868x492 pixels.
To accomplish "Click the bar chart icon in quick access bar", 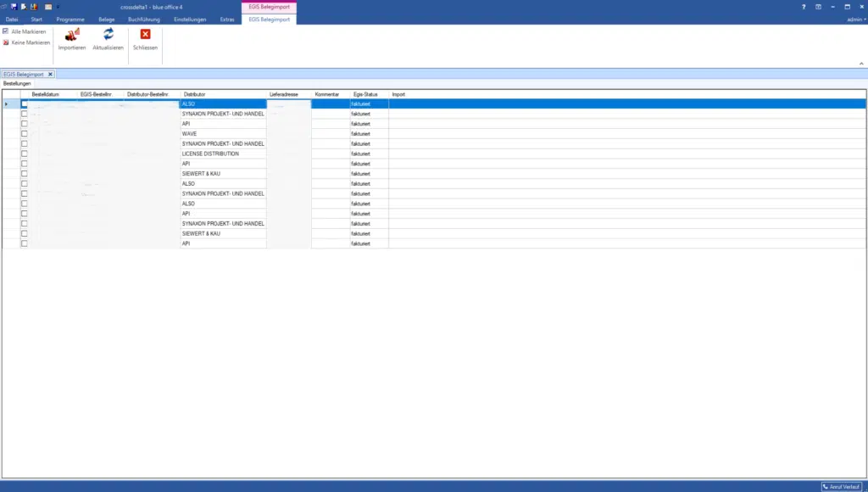I will pos(34,7).
